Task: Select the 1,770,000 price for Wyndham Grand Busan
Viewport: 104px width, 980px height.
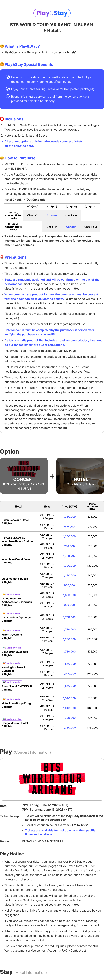Action: pos(69,556)
